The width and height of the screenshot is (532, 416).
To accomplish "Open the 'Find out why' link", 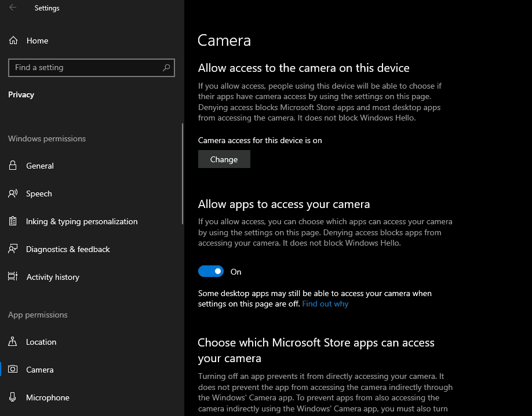I will tap(325, 303).
